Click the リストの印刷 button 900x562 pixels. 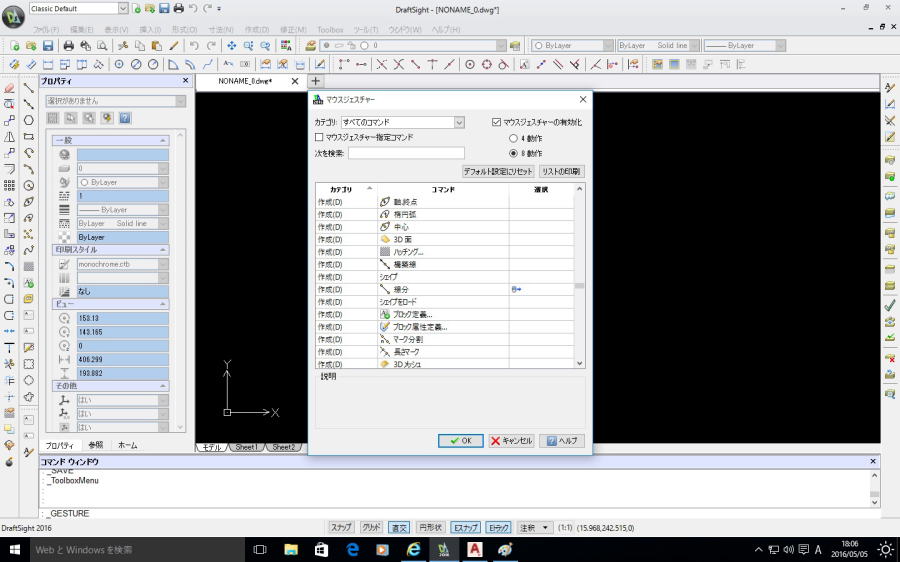(561, 171)
